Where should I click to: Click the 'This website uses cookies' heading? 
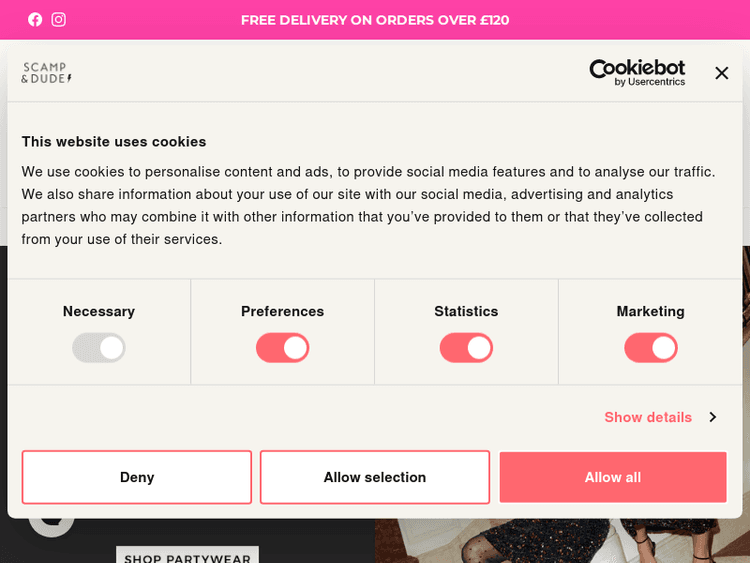point(114,142)
